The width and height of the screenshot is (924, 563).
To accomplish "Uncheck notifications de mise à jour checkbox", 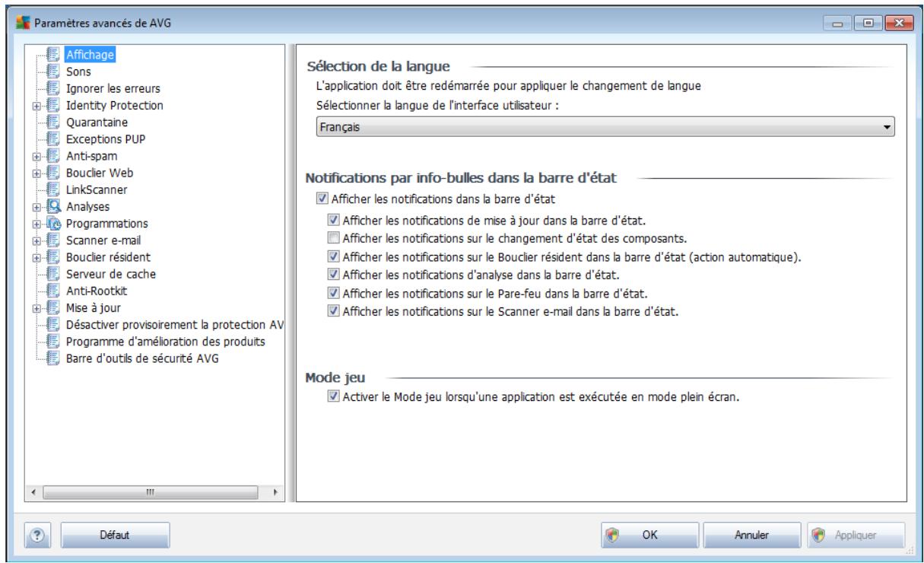I will tap(335, 221).
